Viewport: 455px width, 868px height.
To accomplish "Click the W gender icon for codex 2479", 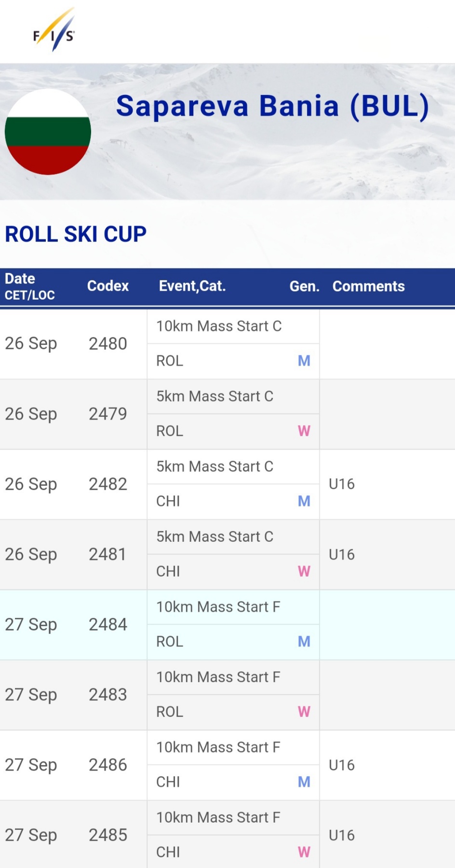I will point(304,431).
